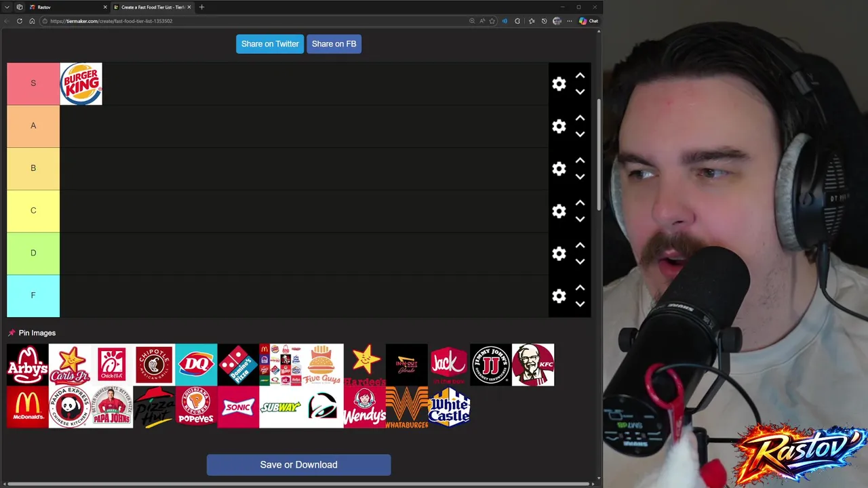
Task: Select the Chick-fil-A logo tile
Action: pos(112,365)
